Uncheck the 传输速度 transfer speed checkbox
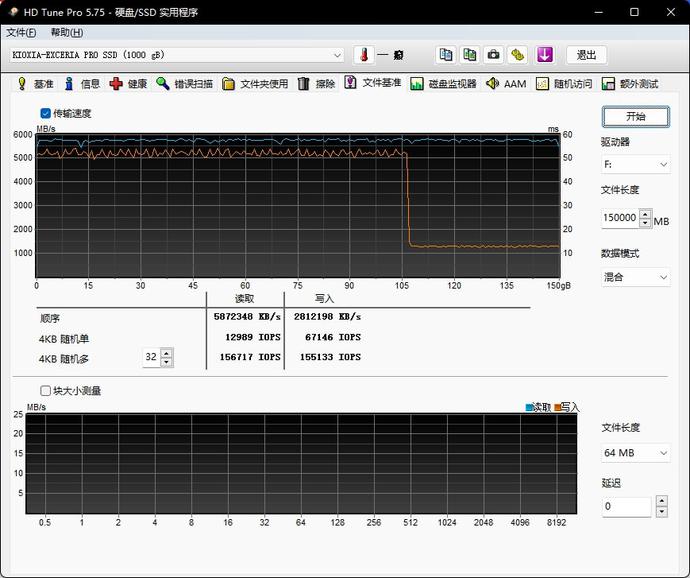The height and width of the screenshot is (578, 690). (x=45, y=114)
